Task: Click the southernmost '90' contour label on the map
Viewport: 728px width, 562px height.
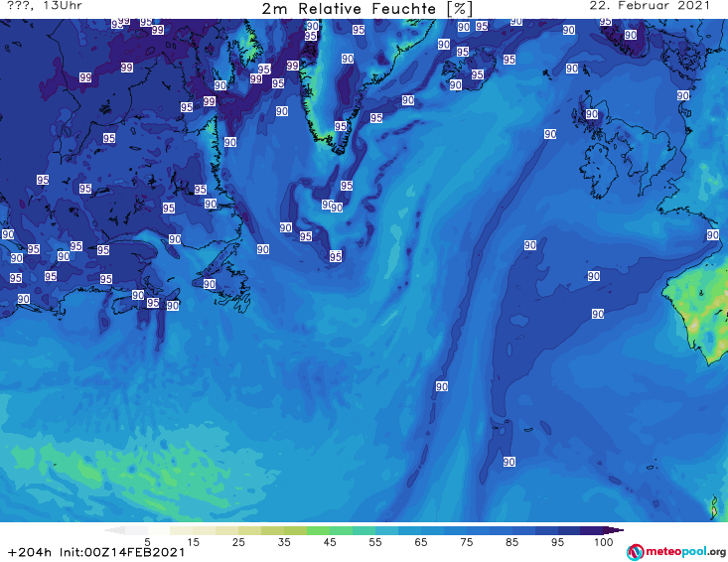Action: point(509,462)
